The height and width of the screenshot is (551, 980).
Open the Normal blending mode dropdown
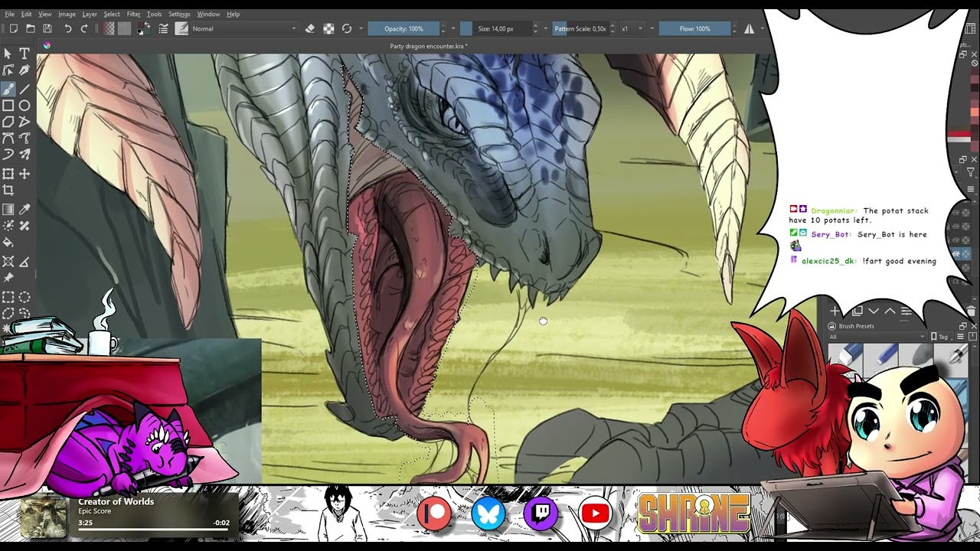243,28
